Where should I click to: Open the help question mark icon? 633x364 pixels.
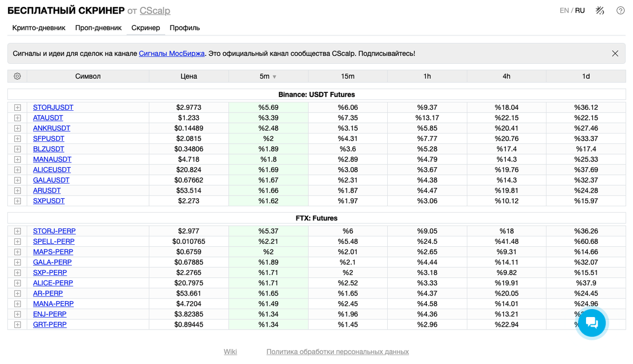(x=621, y=11)
